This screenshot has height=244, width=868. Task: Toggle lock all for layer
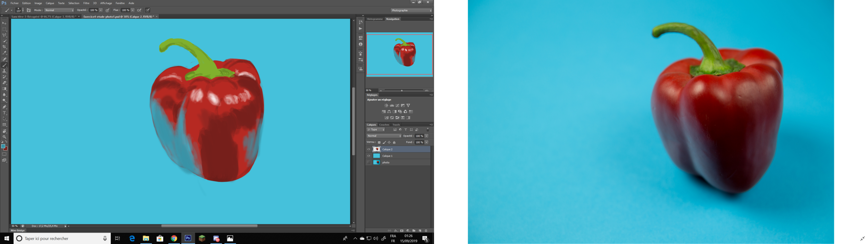pos(394,143)
